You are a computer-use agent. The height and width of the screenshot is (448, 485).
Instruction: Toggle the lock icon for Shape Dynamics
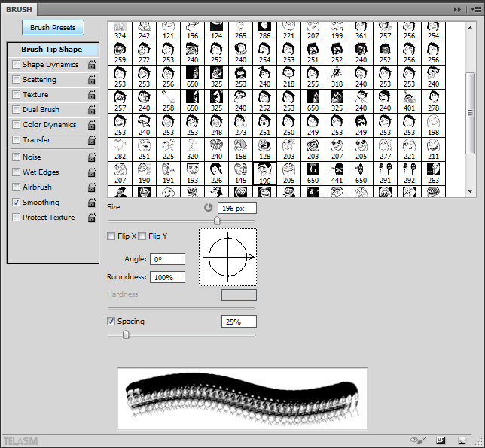(92, 65)
